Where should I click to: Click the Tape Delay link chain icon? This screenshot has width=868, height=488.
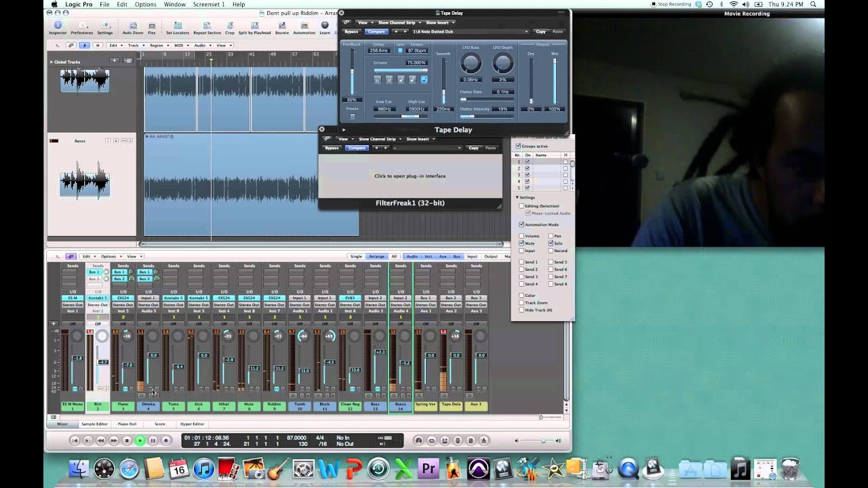[347, 22]
